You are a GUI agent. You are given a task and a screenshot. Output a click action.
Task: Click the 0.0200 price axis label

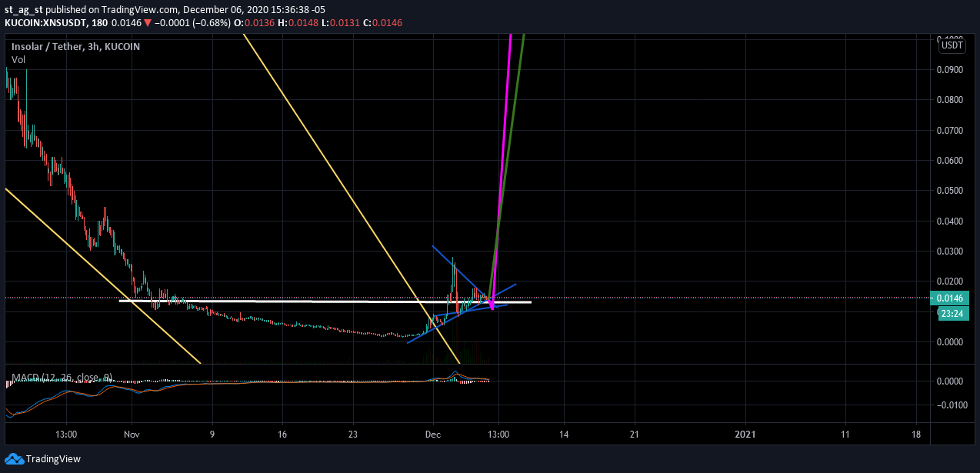(950, 281)
